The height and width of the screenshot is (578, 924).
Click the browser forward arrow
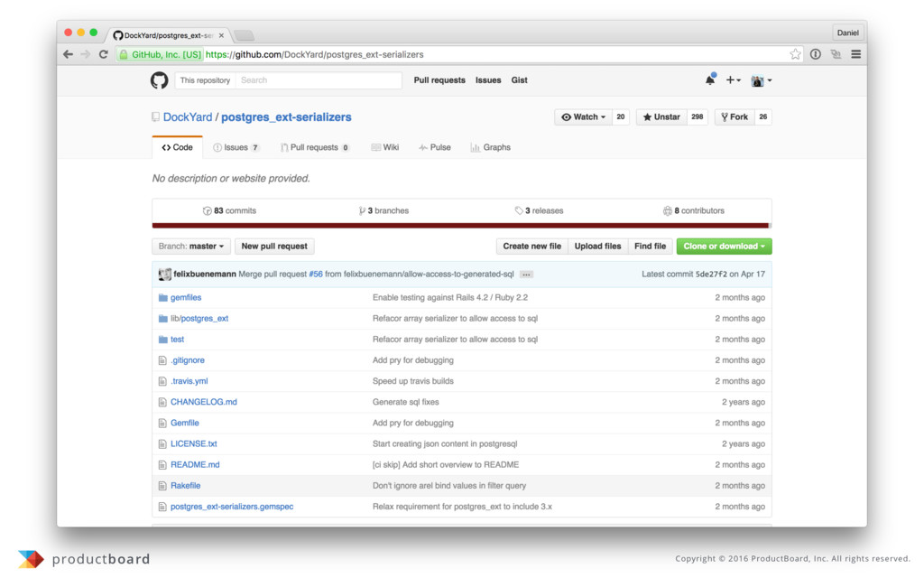(x=86, y=54)
